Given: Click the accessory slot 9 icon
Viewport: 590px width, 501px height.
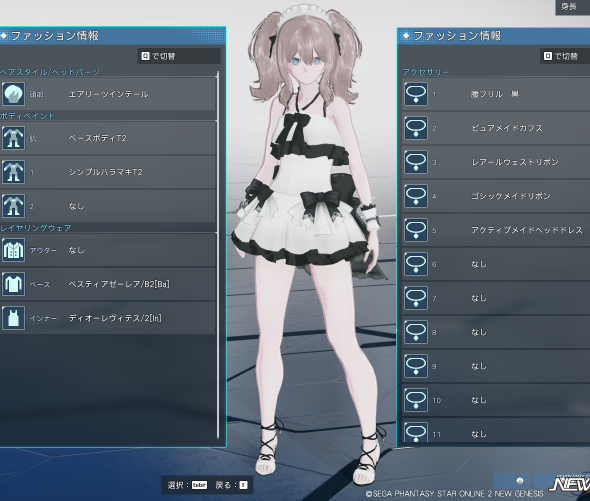Looking at the screenshot, I should pos(416,366).
